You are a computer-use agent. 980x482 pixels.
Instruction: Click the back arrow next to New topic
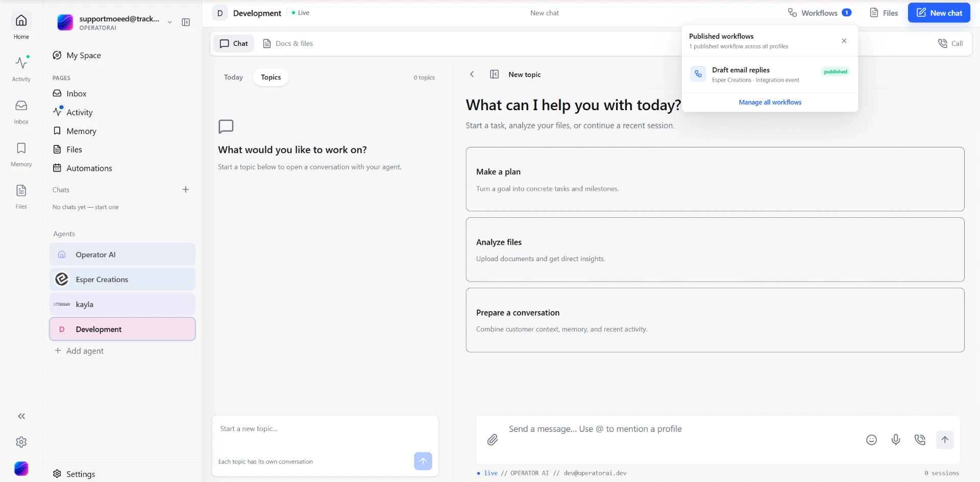point(472,74)
